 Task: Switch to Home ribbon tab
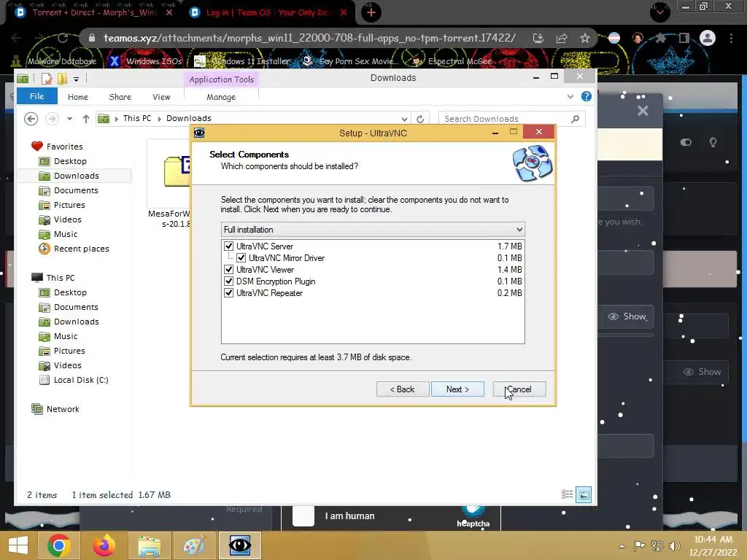click(x=77, y=97)
